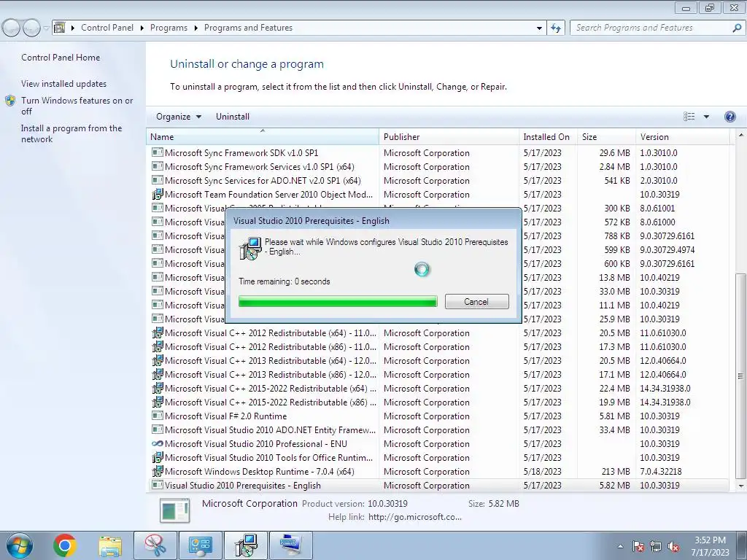The width and height of the screenshot is (747, 560).
Task: Sort by the Installed On column header
Action: click(x=549, y=136)
